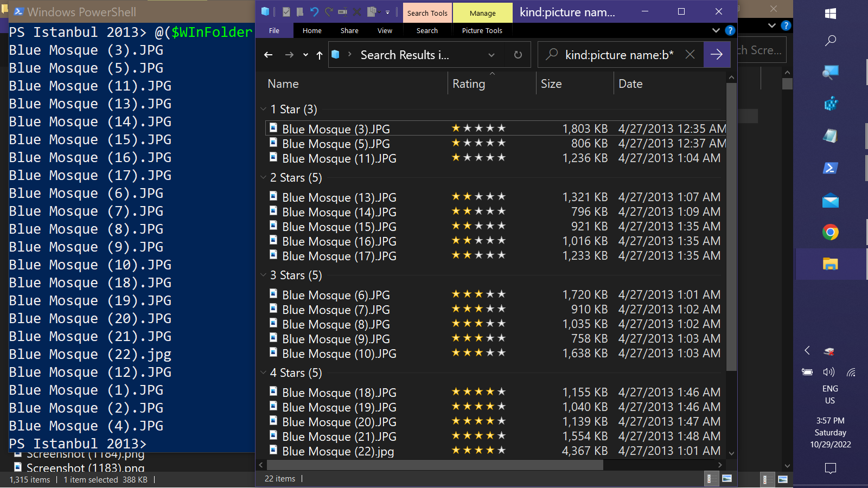Open the volume control tray icon
868x488 pixels.
[829, 372]
